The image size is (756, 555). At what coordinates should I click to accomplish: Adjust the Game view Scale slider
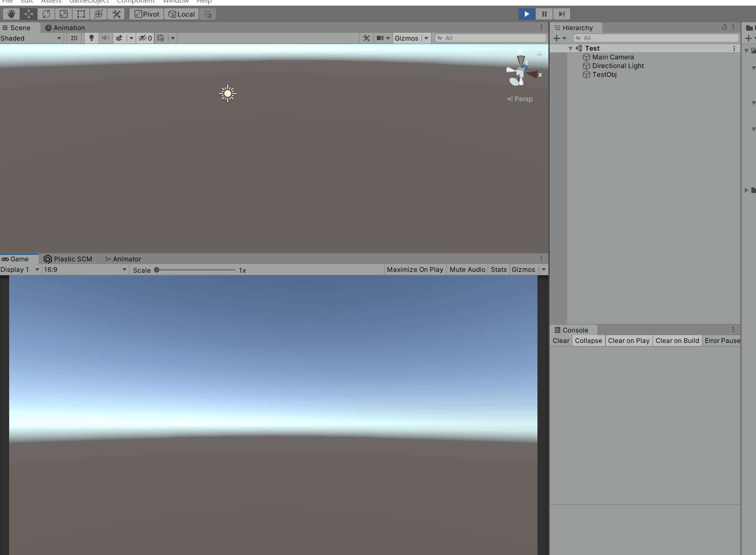(x=195, y=270)
